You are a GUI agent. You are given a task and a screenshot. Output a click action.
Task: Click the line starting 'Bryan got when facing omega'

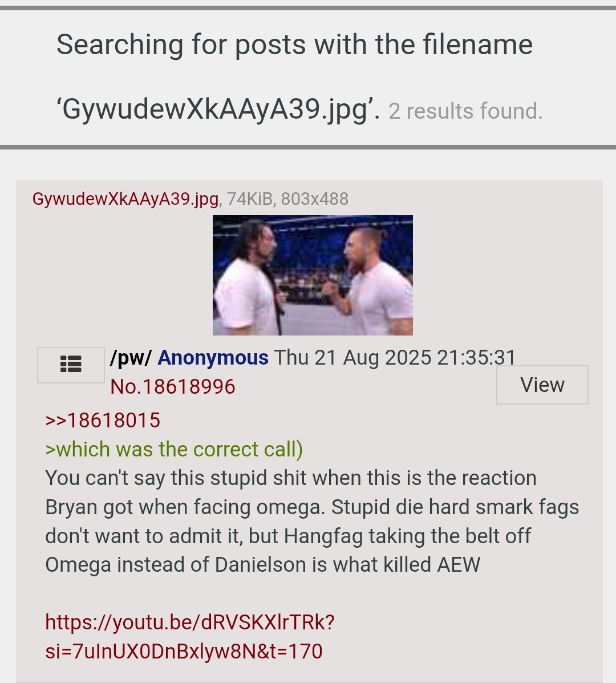click(x=312, y=507)
